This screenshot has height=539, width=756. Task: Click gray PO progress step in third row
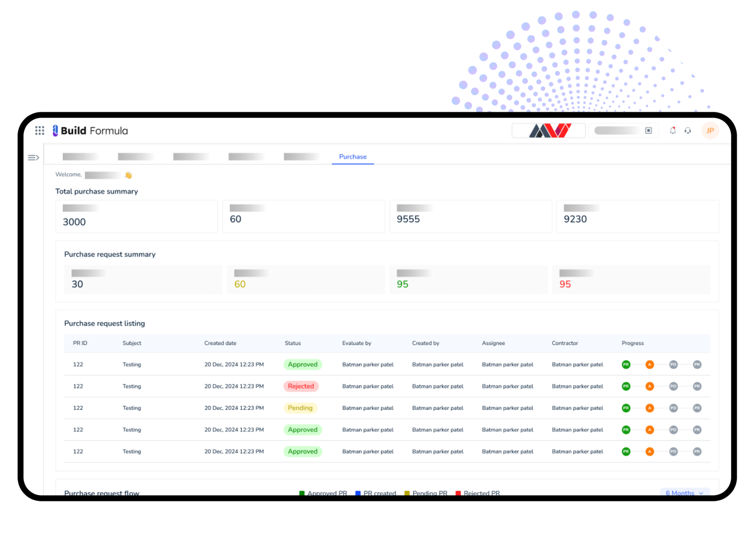673,408
